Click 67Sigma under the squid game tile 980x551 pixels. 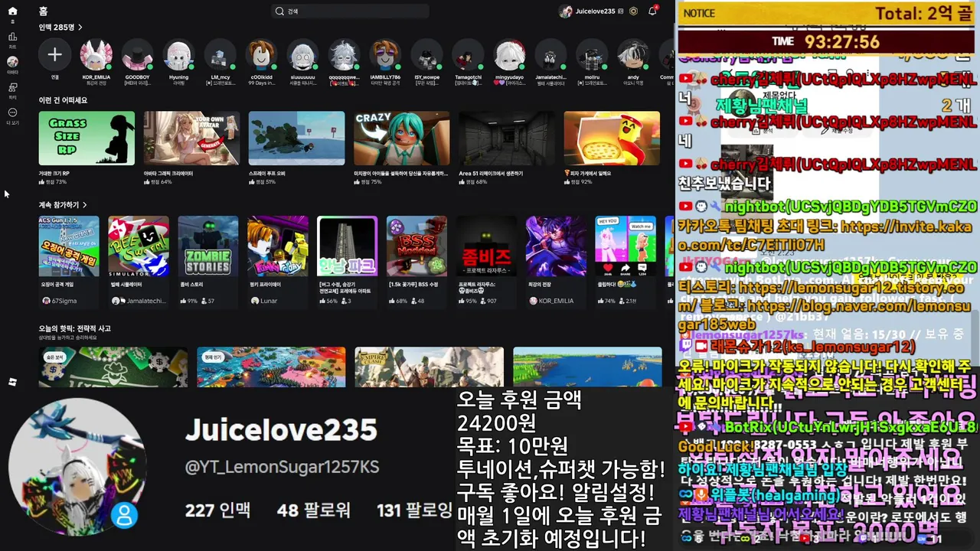click(x=65, y=302)
